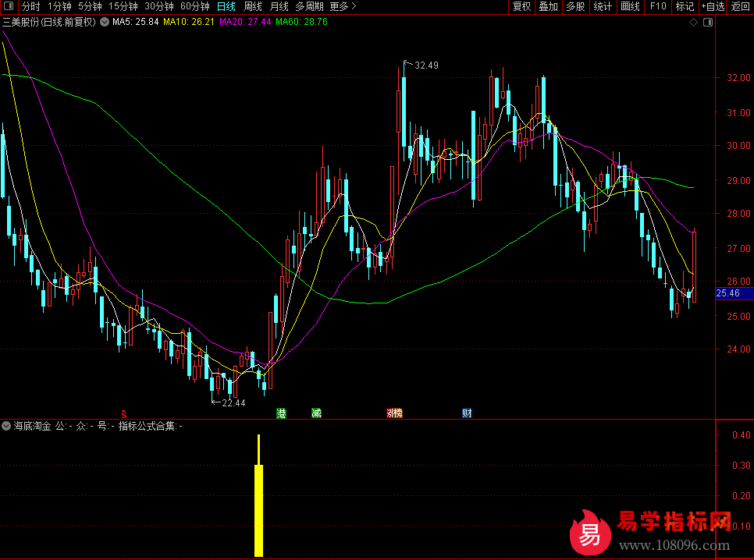The image size is (754, 560).
Task: Switch to the 日线 period tab
Action: click(226, 6)
